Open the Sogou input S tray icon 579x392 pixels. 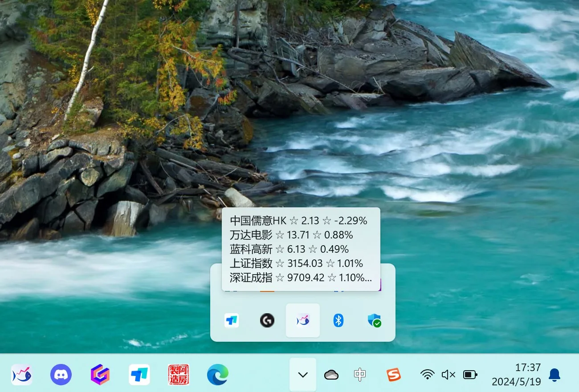click(394, 375)
